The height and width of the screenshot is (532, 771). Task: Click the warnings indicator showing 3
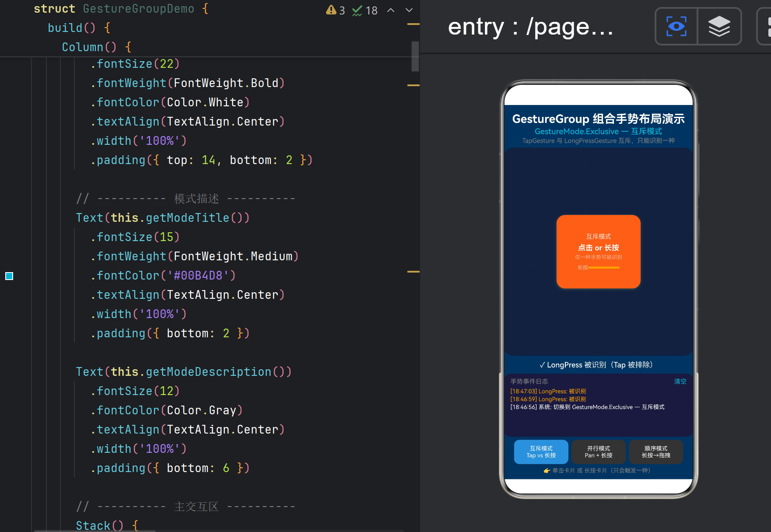point(336,10)
